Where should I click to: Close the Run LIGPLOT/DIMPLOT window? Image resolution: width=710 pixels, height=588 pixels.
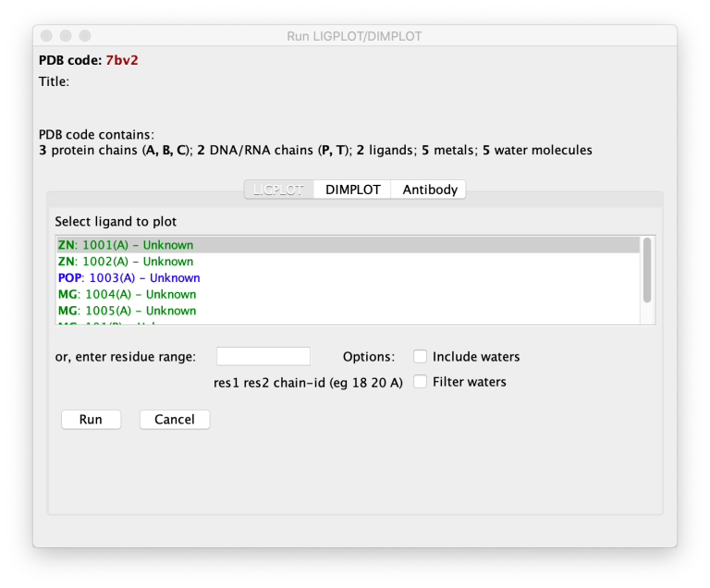(x=48, y=36)
